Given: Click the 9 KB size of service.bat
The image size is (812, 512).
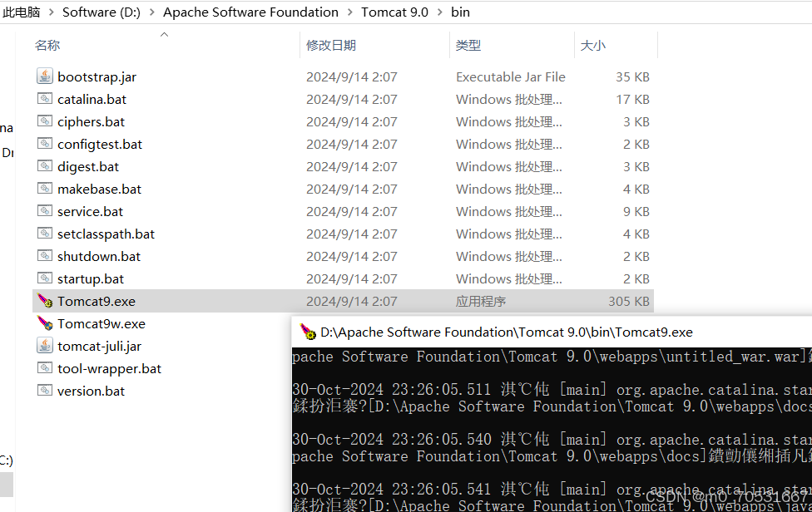Looking at the screenshot, I should click(x=636, y=211).
